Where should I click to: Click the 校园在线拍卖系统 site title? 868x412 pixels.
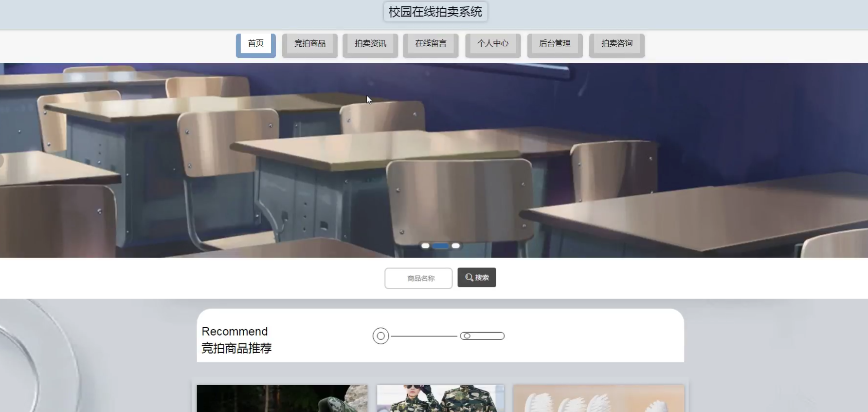coord(435,12)
